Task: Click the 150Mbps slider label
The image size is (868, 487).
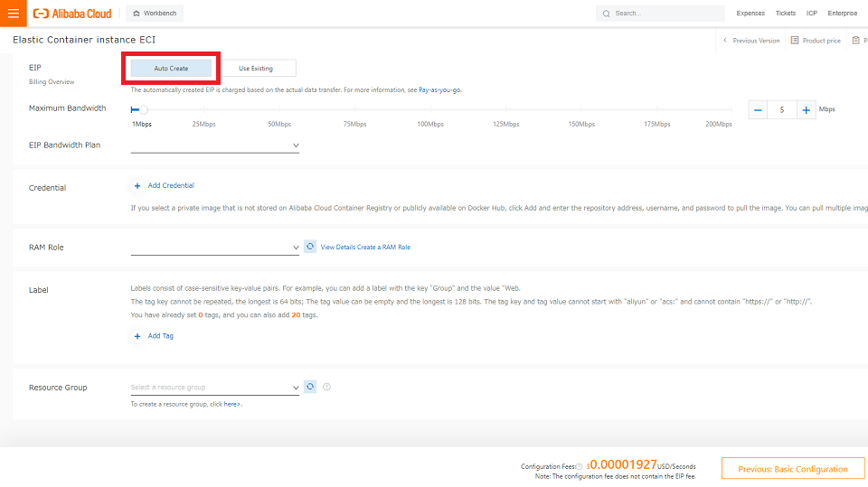Action: click(x=581, y=124)
